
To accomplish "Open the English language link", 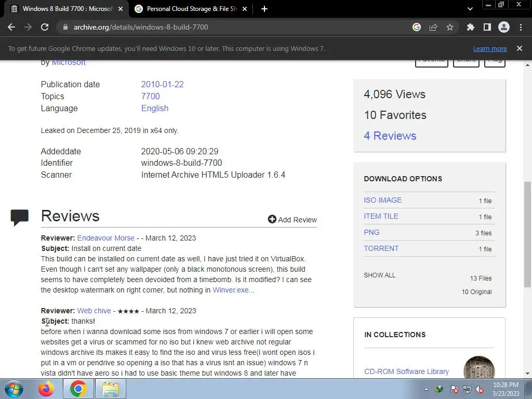I will [x=155, y=108].
